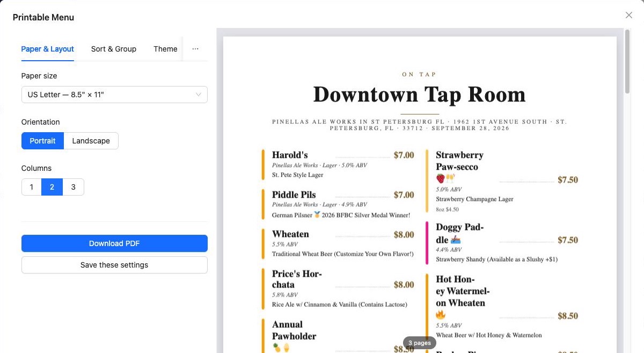
Task: Set columns to 2
Action: (x=52, y=187)
